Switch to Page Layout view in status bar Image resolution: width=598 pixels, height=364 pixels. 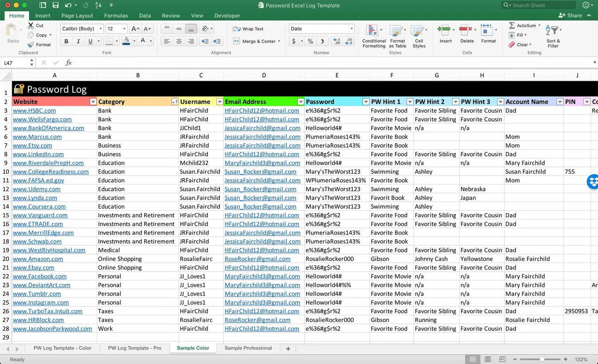[487, 359]
